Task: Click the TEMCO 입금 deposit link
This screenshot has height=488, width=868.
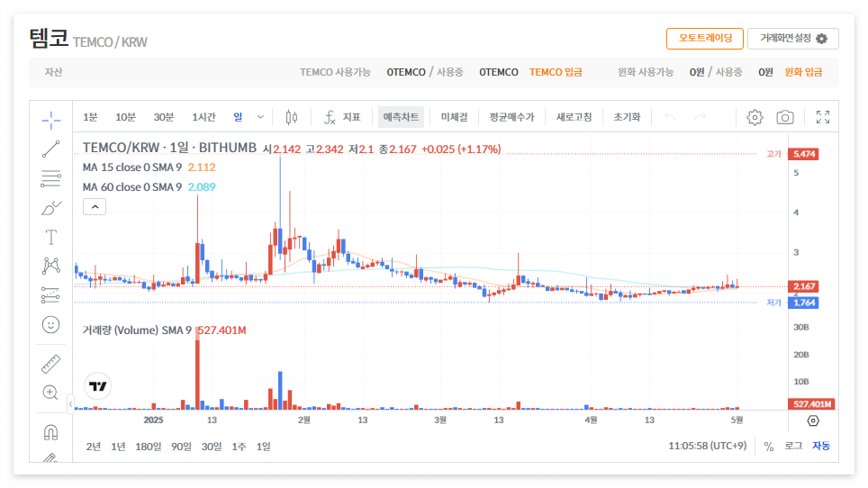Action: (x=556, y=73)
